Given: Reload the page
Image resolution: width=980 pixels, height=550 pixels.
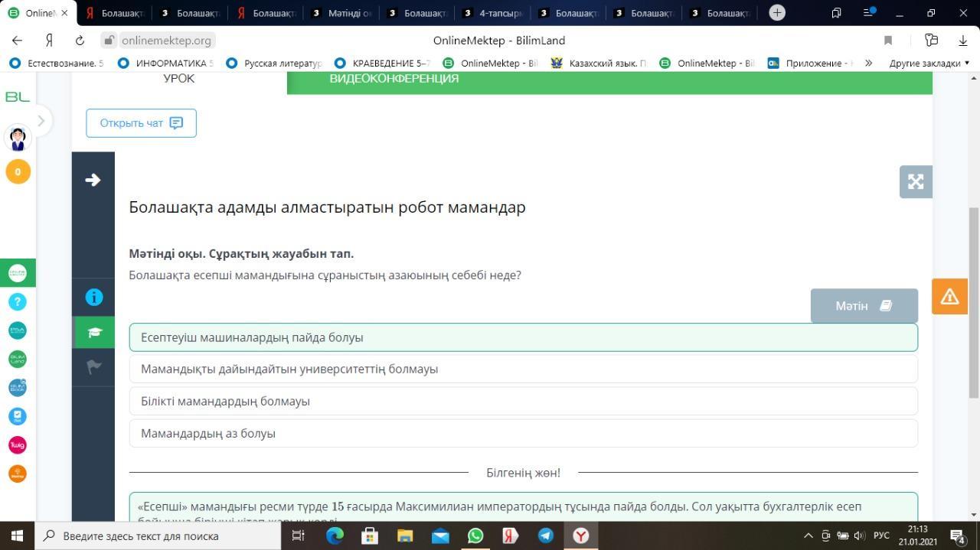Looking at the screenshot, I should 80,41.
